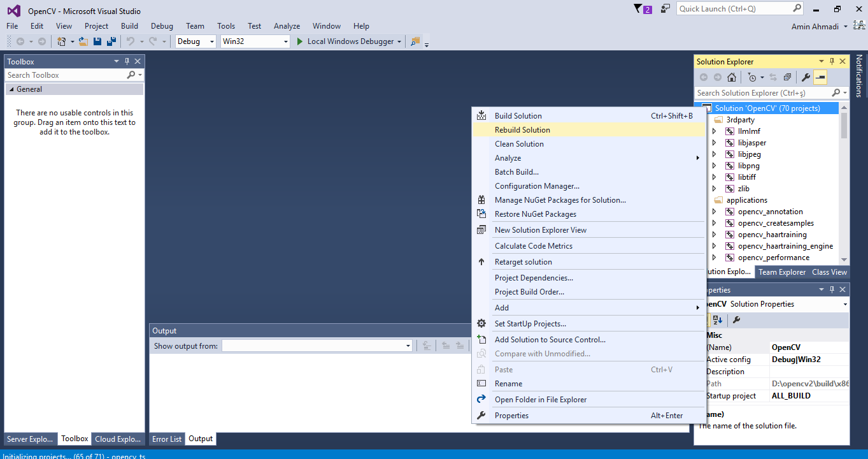Click the Save floppy disk toolbar icon
This screenshot has height=459, width=868.
pos(97,41)
